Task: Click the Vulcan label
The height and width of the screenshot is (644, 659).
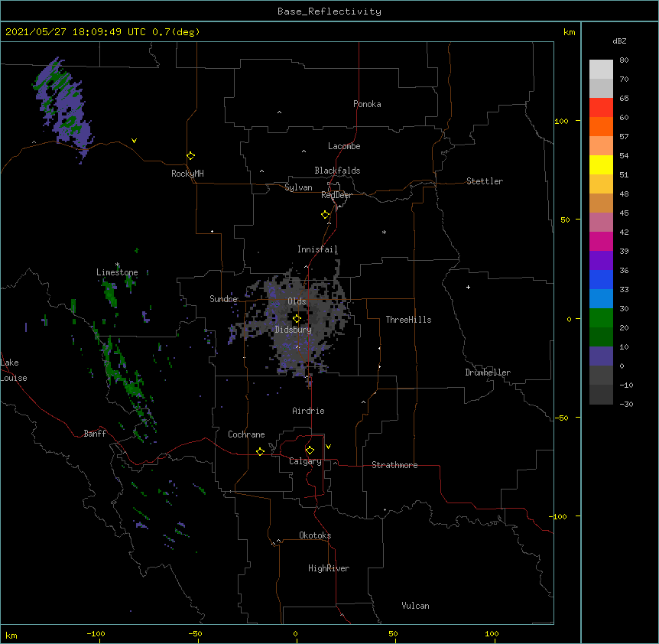Action: pyautogui.click(x=415, y=606)
